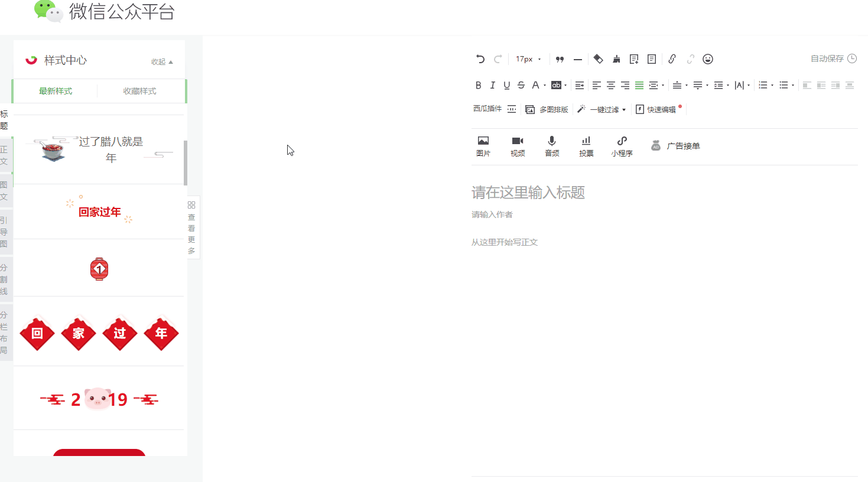Open the emoji smiley picker

(x=708, y=59)
